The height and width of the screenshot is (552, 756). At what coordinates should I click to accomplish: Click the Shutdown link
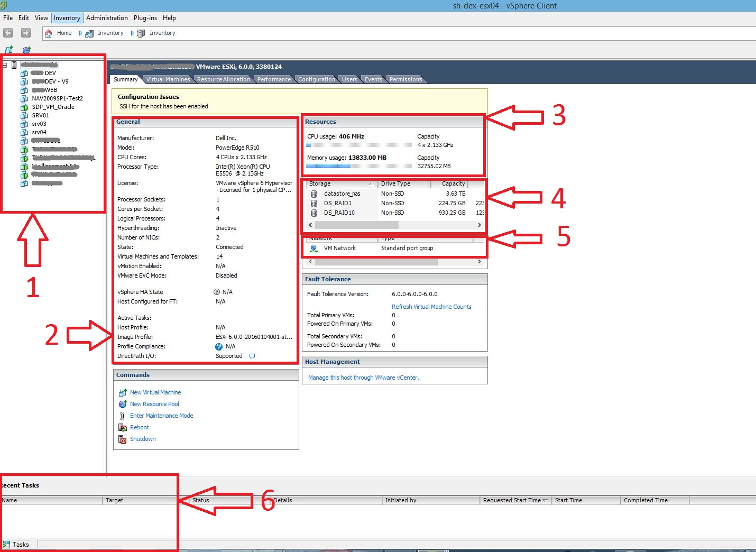(x=143, y=439)
